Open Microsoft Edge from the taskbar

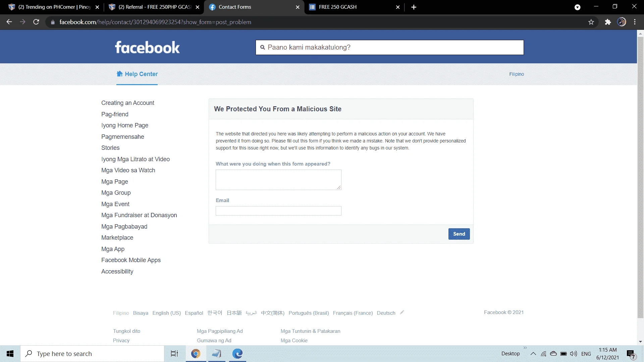click(237, 354)
